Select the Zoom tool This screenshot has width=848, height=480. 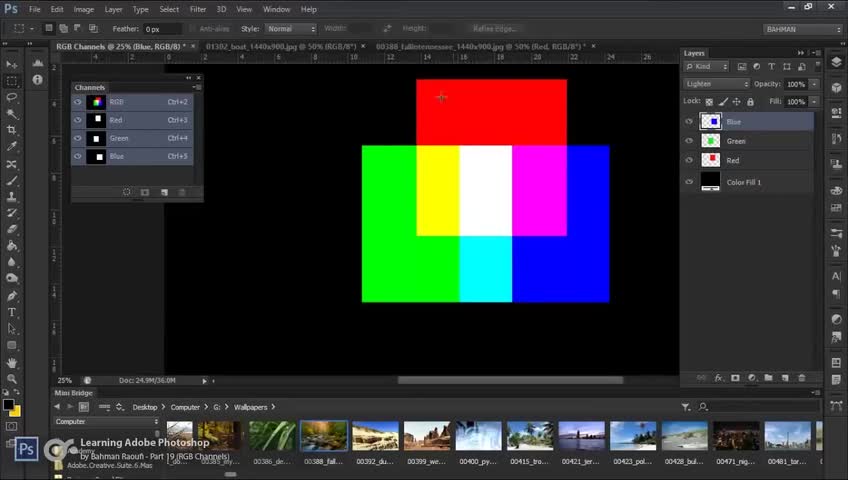coord(11,379)
